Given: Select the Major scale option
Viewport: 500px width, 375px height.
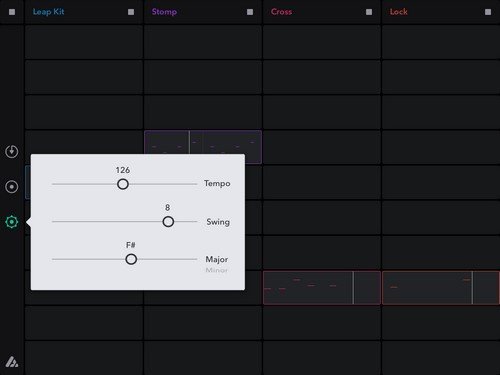Looking at the screenshot, I should (217, 259).
